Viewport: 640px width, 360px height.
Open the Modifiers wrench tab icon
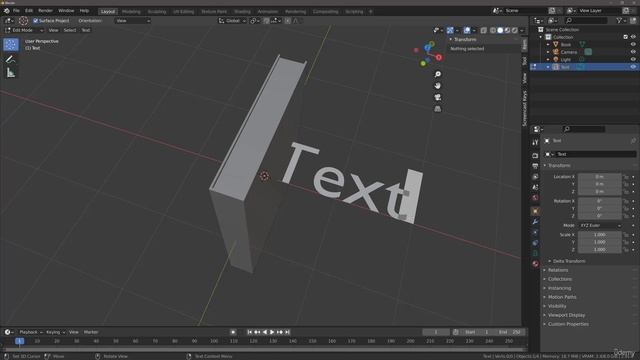535,222
